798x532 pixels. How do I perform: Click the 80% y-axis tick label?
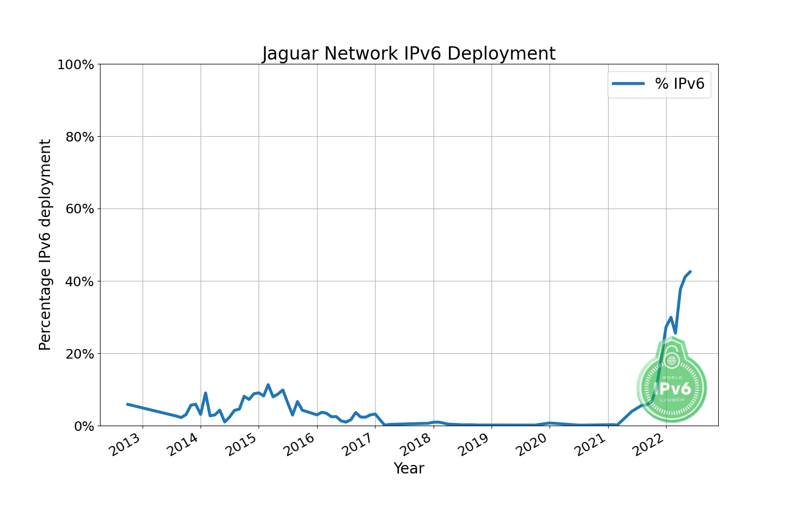point(79,137)
